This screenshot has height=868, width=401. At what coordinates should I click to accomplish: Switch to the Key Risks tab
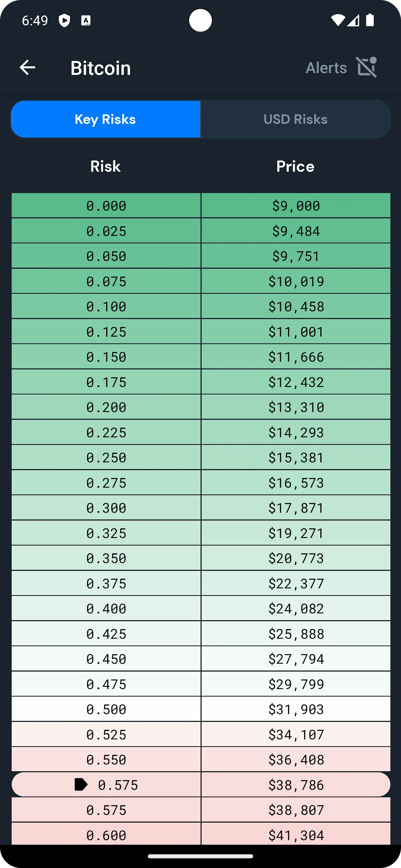105,119
